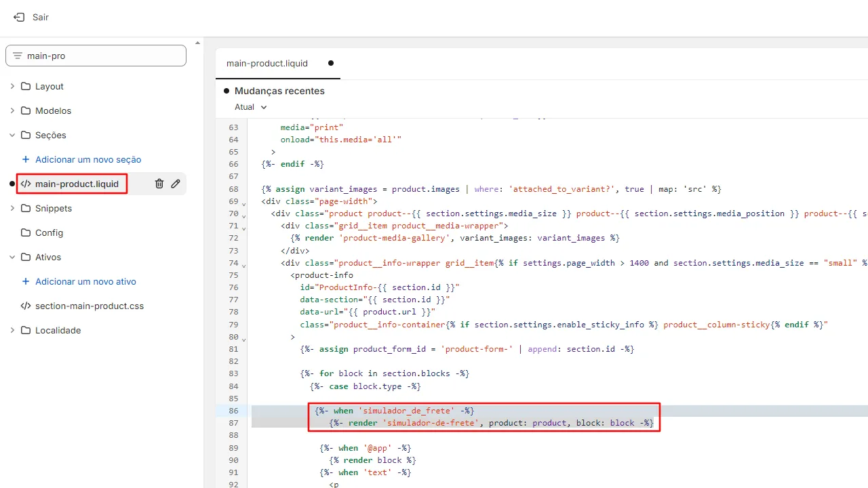The width and height of the screenshot is (868, 488).
Task: Delete main-product.liquid with the trash icon
Action: coord(159,184)
